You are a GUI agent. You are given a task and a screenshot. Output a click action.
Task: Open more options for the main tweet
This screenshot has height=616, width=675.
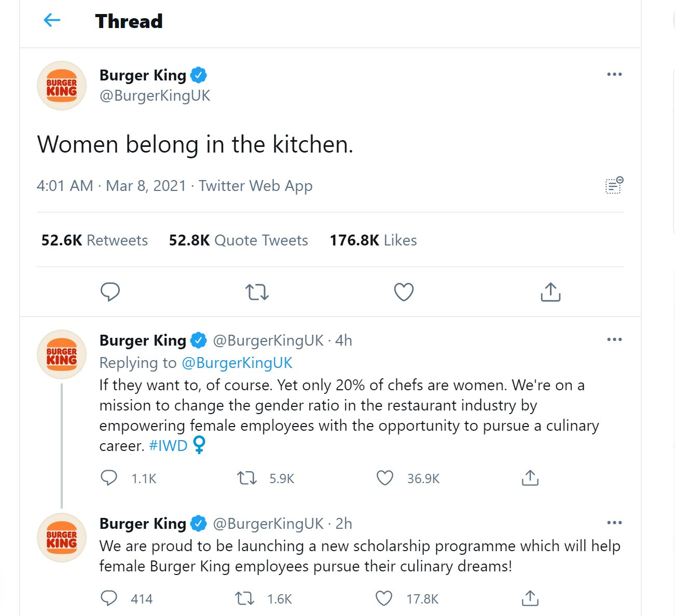point(614,74)
